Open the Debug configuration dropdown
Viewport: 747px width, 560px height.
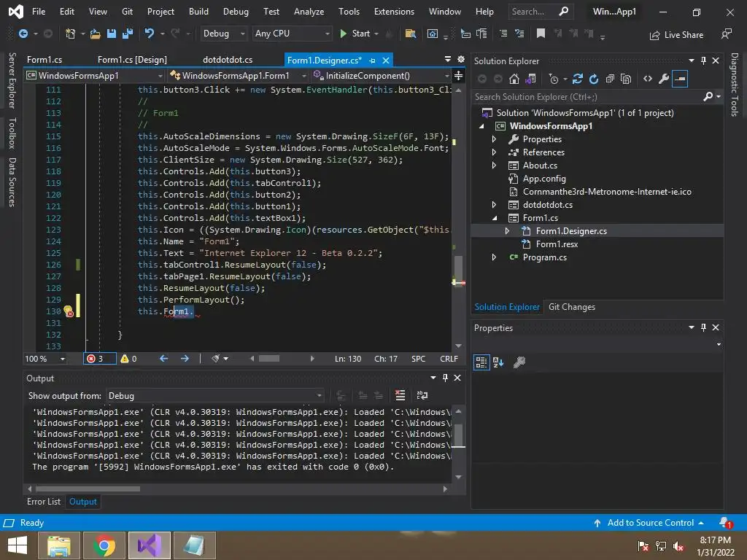(x=224, y=34)
